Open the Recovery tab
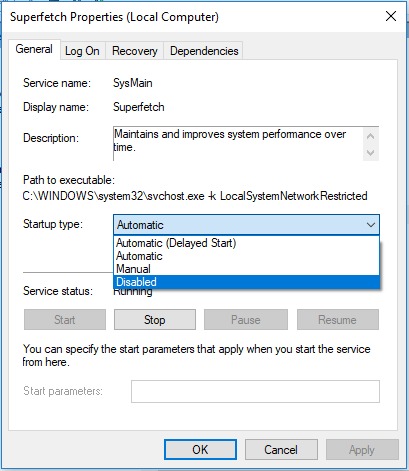Viewport: 409px width, 471px height. [x=135, y=51]
